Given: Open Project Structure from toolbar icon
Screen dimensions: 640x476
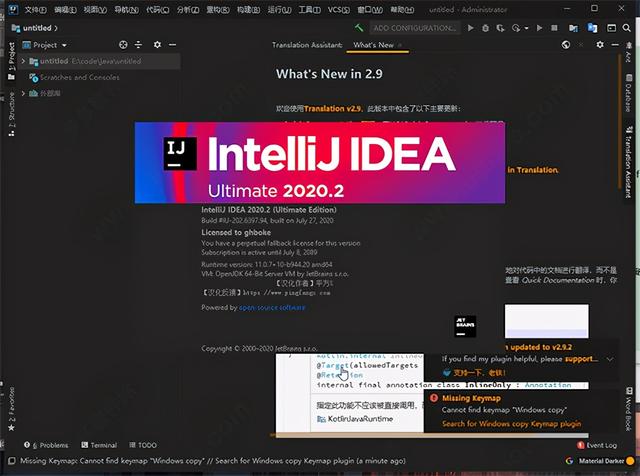Looking at the screenshot, I should pos(573,28).
